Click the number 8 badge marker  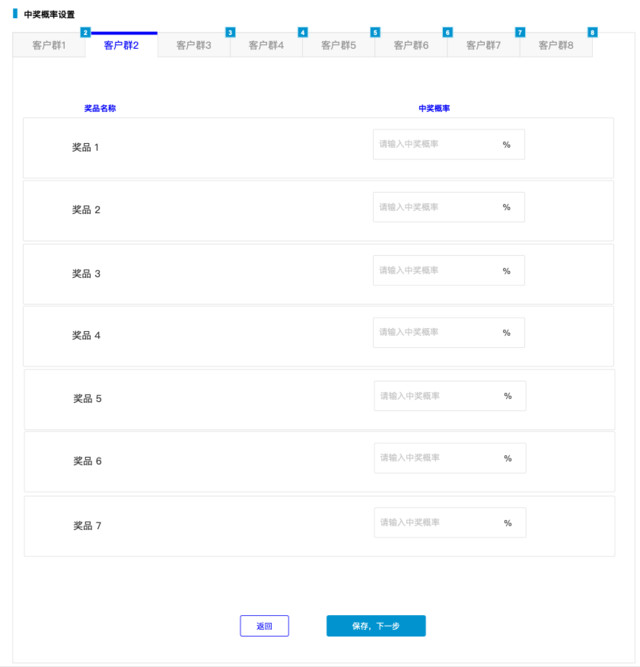coord(593,32)
